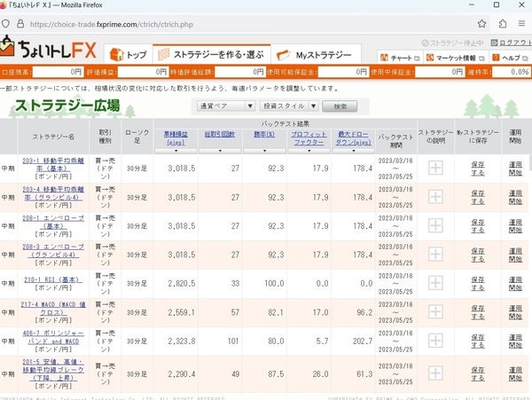Open strategy 210-1 RSI（基本）link
532x400 pixels.
53,279
